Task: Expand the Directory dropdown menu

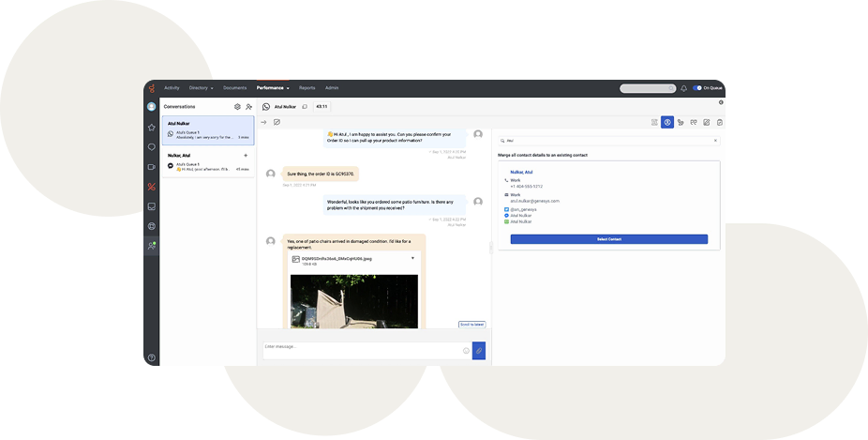Action: (201, 87)
